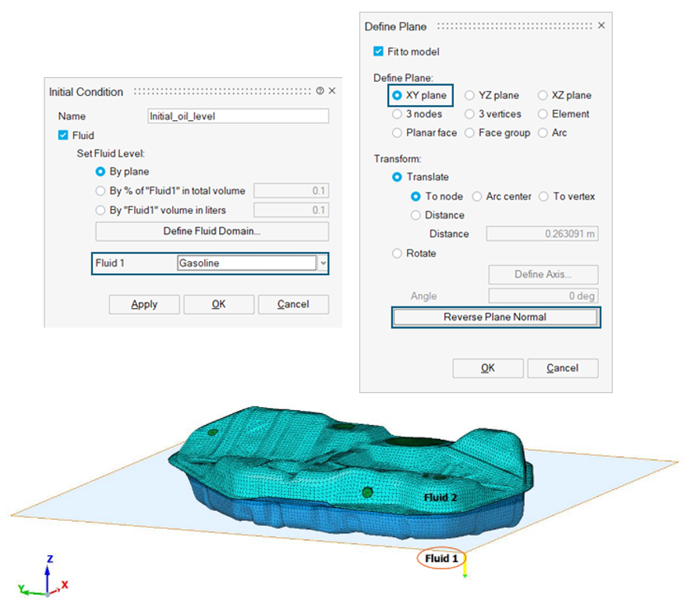693x616 pixels.
Task: Toggle the Fit to model checkbox
Action: (x=378, y=51)
